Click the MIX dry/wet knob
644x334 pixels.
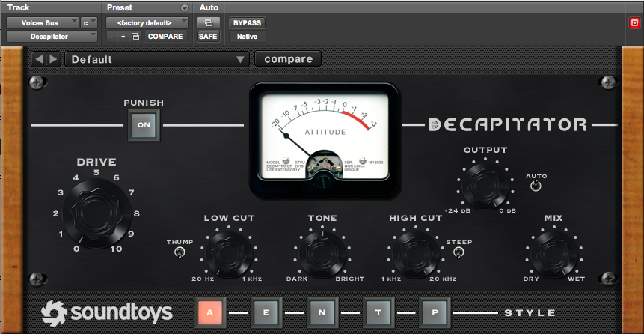[553, 254]
